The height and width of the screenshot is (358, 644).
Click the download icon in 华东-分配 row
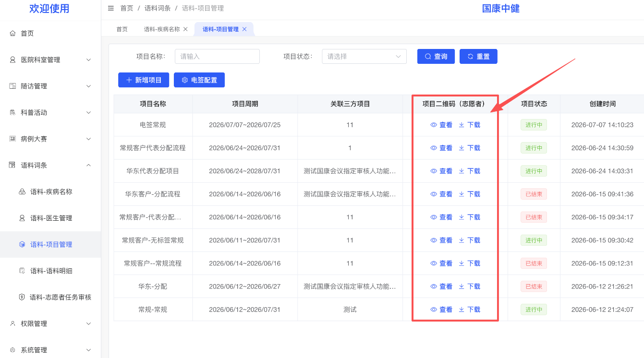[x=462, y=286]
